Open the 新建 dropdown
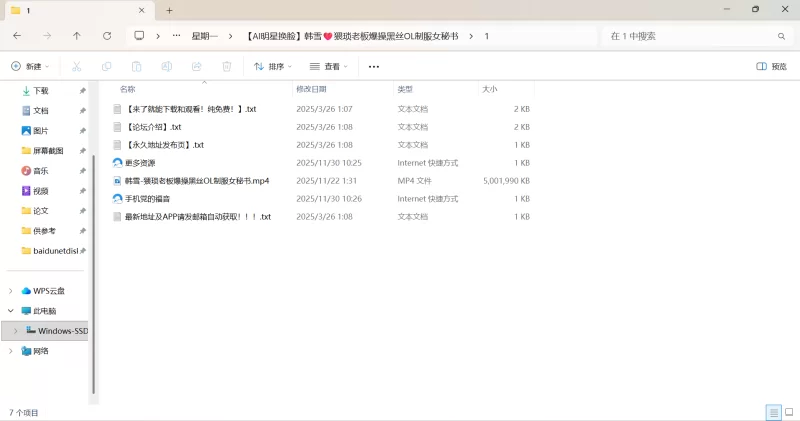This screenshot has width=800, height=421. point(30,66)
